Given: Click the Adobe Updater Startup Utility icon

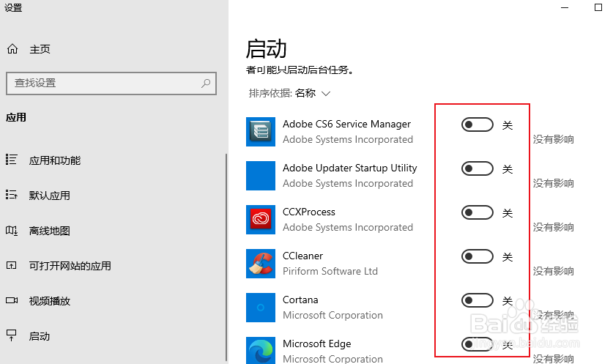Looking at the screenshot, I should (261, 176).
